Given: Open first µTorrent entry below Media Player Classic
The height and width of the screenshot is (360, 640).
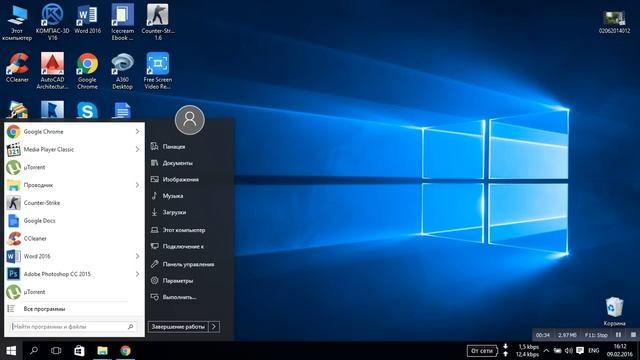Looking at the screenshot, I should tap(74, 167).
